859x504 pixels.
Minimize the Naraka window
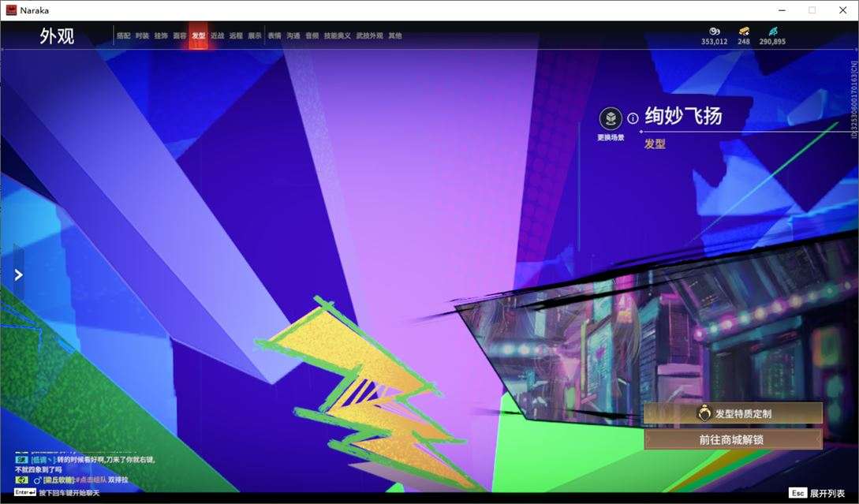[x=782, y=10]
